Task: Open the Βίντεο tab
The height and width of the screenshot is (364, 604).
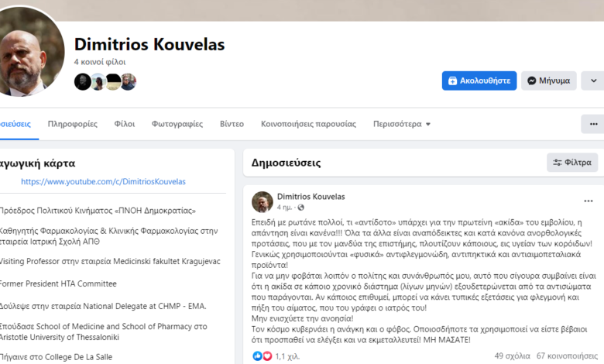Action: tap(232, 124)
